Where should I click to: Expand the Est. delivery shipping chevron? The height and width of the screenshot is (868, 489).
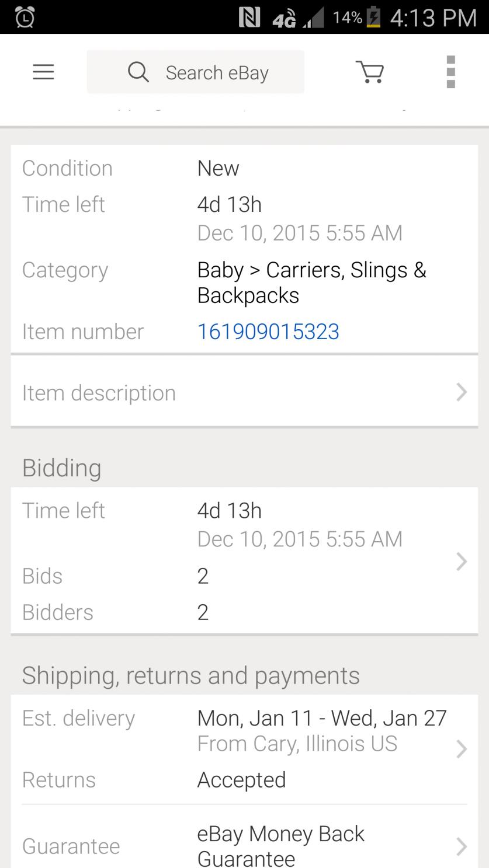click(461, 748)
